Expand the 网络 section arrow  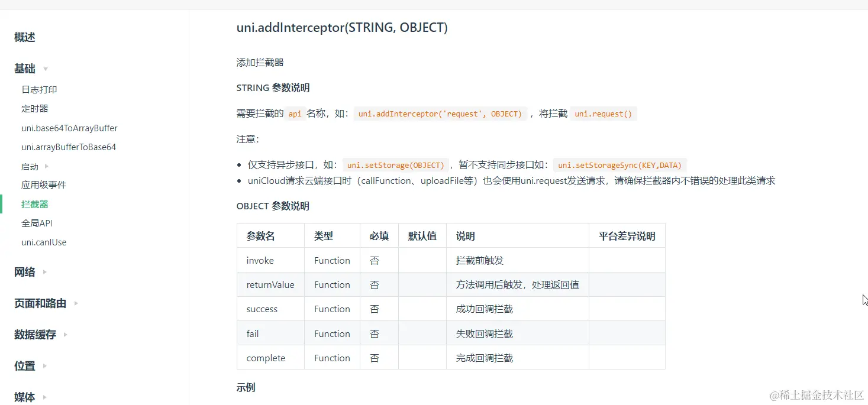(x=44, y=272)
